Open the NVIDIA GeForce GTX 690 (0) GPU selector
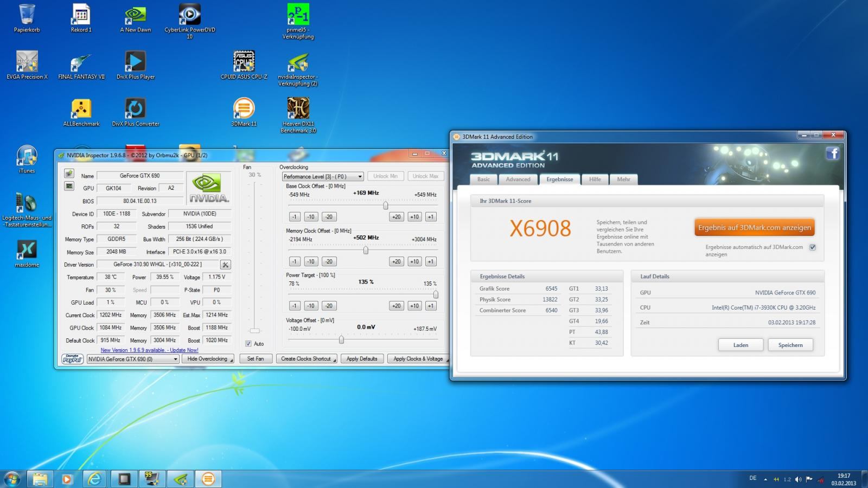The image size is (868, 488). (x=133, y=359)
